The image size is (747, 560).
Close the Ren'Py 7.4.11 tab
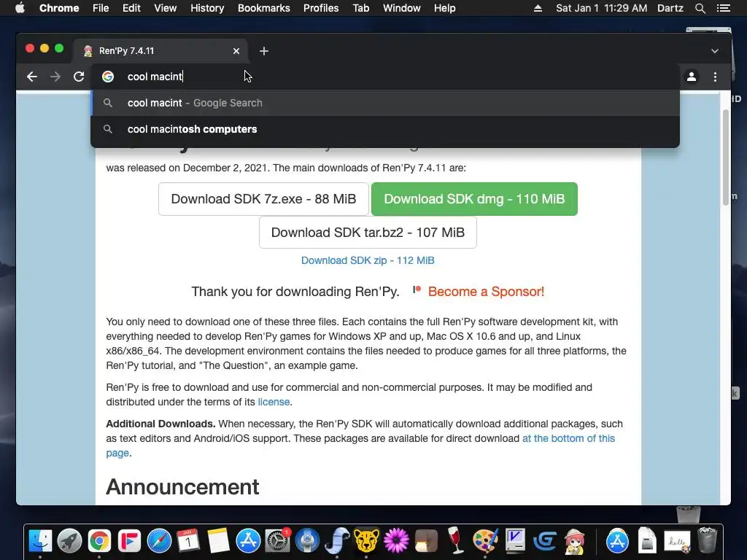pos(236,51)
